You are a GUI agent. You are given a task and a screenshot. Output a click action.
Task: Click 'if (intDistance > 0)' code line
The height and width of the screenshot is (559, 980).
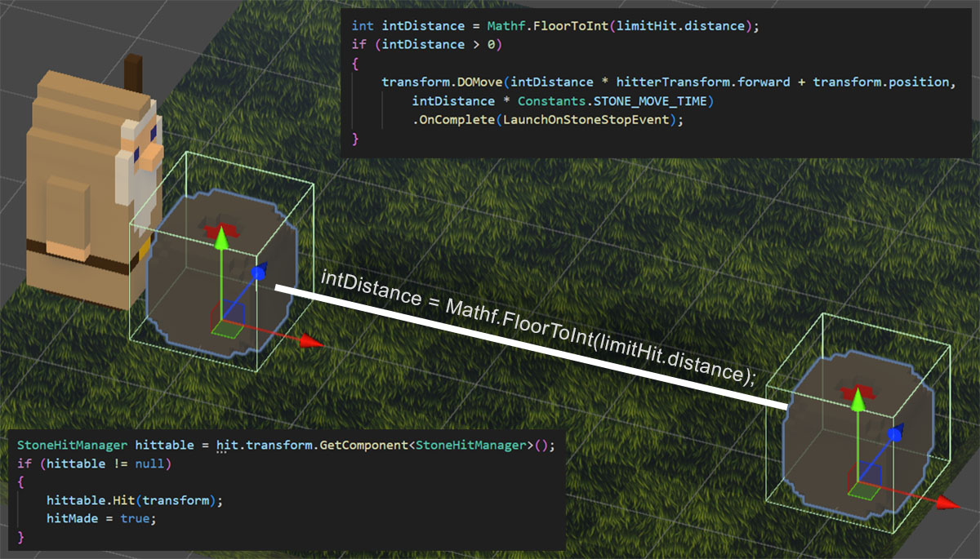427,45
